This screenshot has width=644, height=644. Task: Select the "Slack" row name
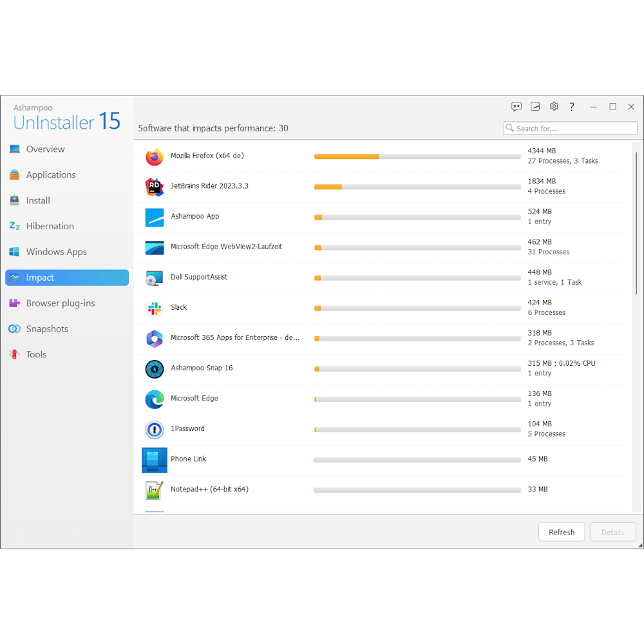178,307
